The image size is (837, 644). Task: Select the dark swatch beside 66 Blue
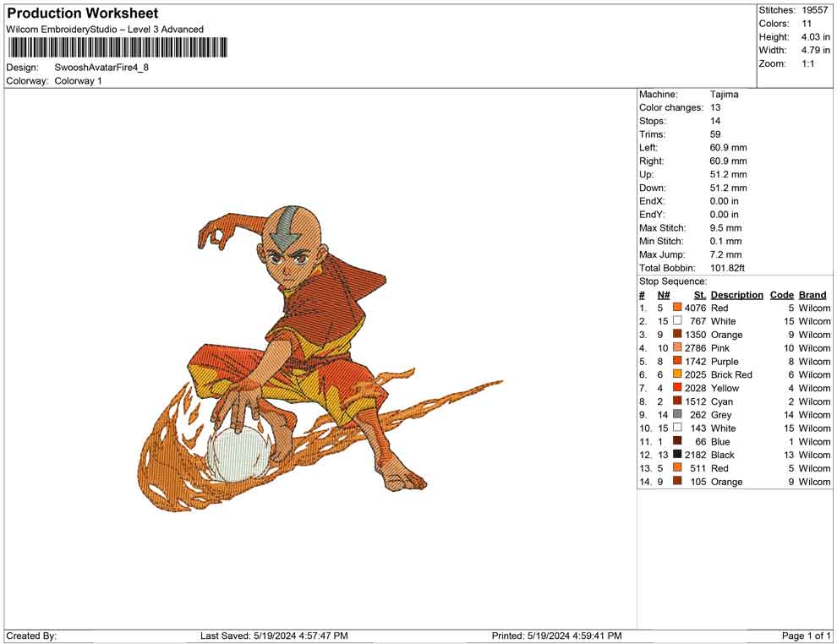(677, 440)
